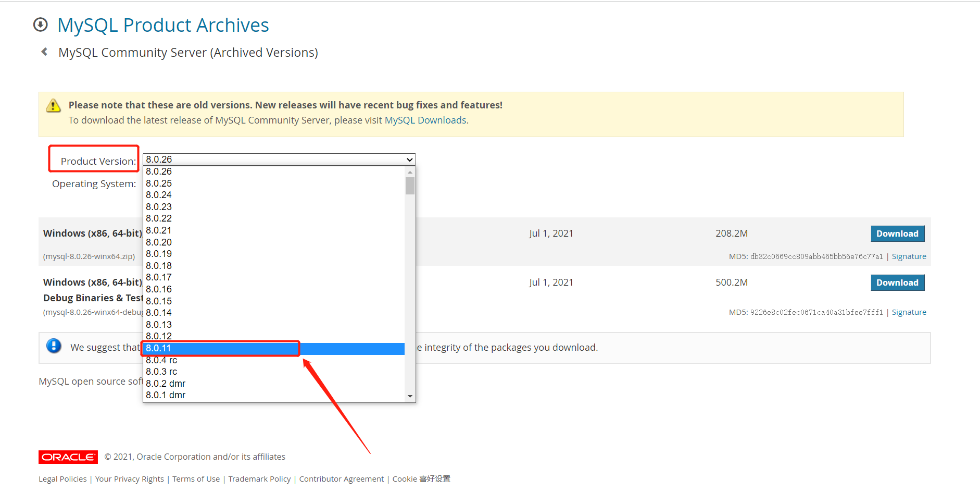Screen dimensions: 980x491
Task: Select 8.0.19 in the dropdown list
Action: coord(274,254)
